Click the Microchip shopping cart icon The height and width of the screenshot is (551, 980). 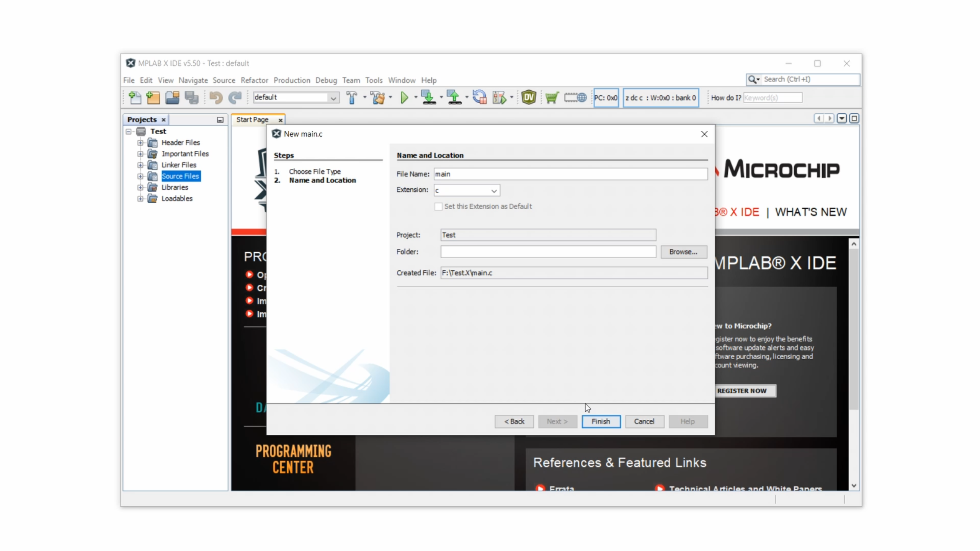[552, 98]
